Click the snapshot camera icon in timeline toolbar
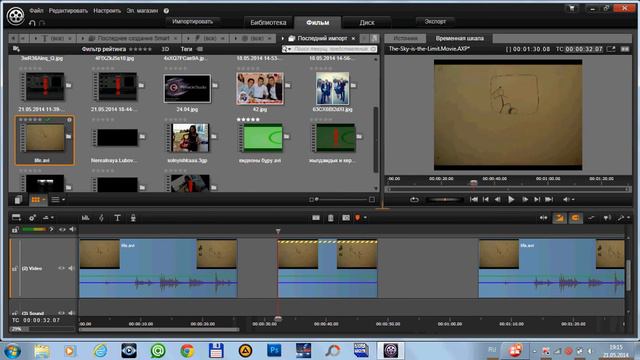Screen dimensions: 640x360 [x=346, y=218]
